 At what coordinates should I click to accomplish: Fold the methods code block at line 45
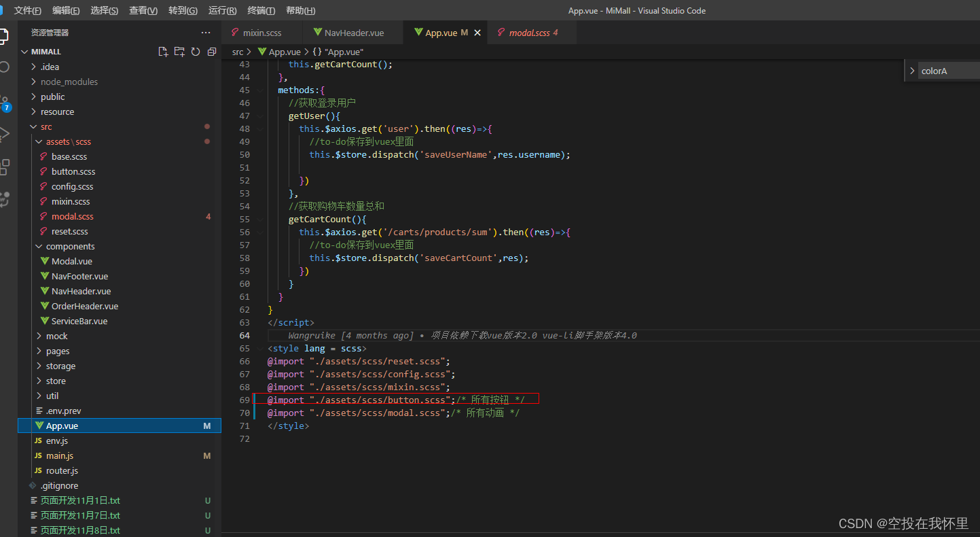pos(259,90)
